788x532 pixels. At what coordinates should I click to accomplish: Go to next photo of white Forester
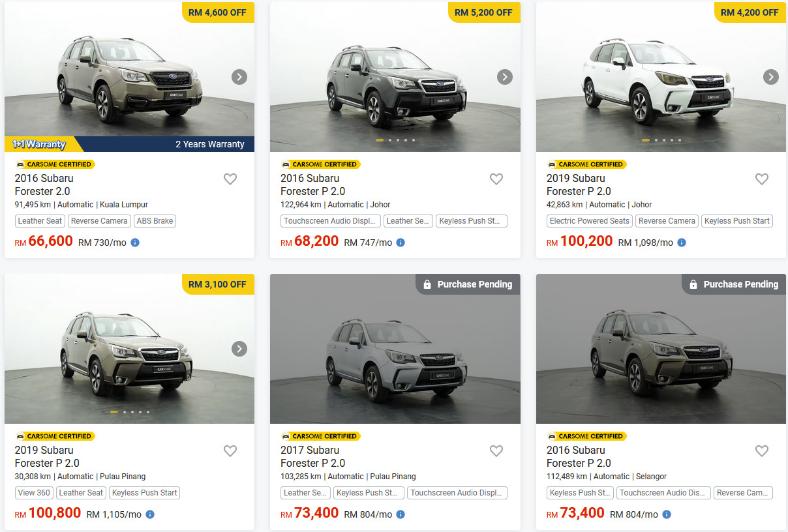771,77
